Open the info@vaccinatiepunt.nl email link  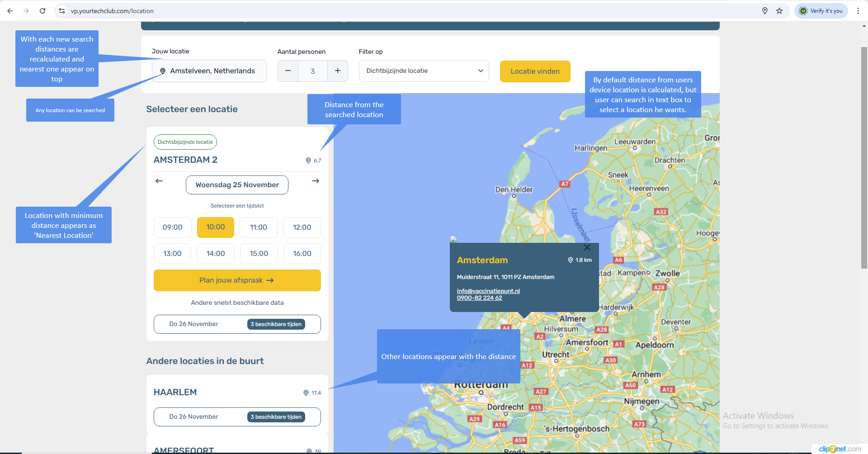click(x=488, y=291)
